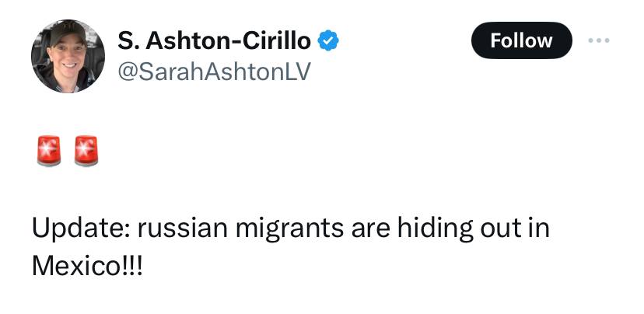This screenshot has height=314, width=644.
Task: Open the circular profile picture
Action: pos(68,56)
